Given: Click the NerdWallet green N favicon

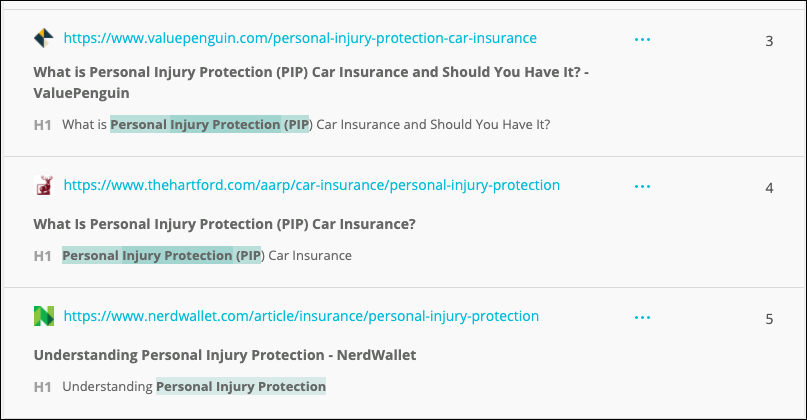Looking at the screenshot, I should click(43, 316).
